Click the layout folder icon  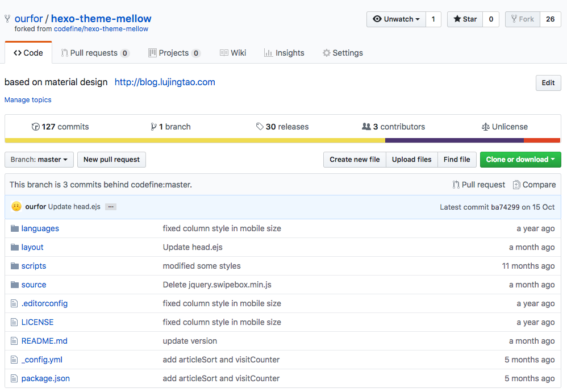point(14,247)
